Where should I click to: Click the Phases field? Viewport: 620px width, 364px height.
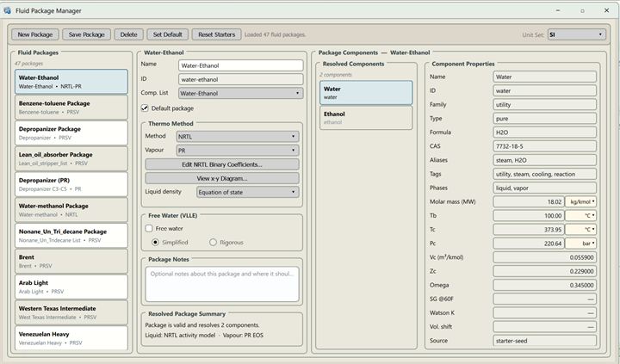click(544, 188)
